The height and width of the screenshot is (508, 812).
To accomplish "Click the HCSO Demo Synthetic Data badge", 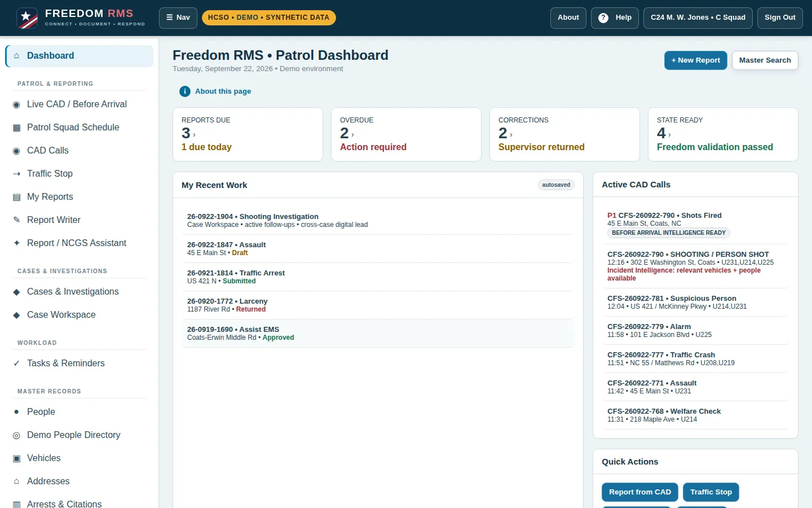I will 268,18.
